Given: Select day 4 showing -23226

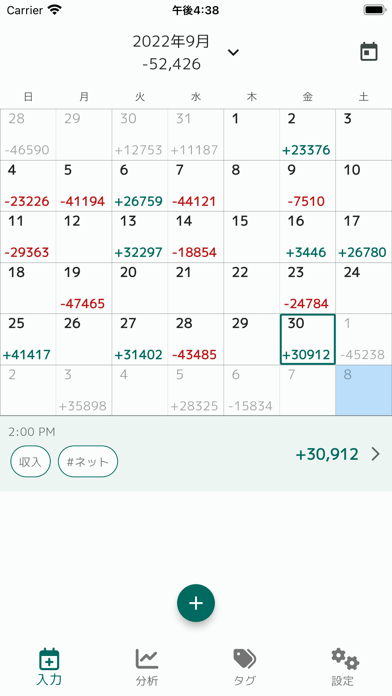Looking at the screenshot, I should point(28,186).
